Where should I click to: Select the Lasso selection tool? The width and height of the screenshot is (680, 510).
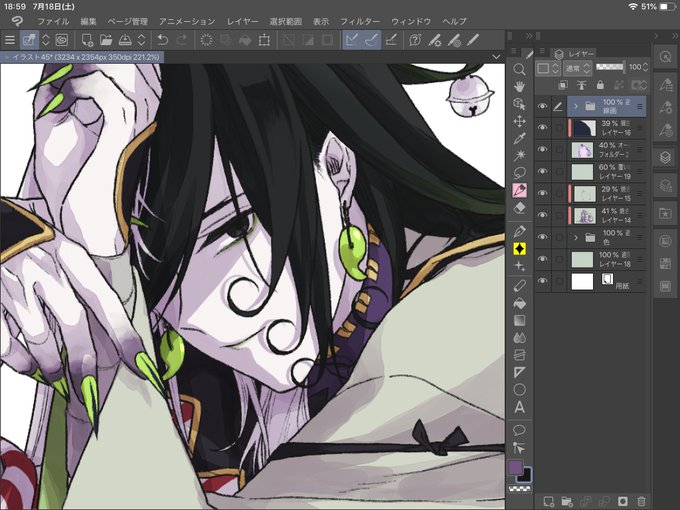519,173
